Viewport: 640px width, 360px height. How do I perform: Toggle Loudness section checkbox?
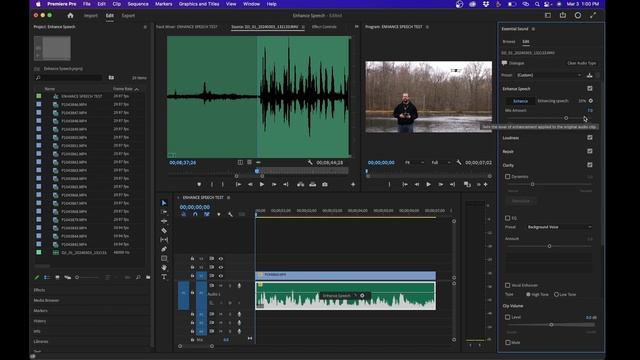(590, 138)
